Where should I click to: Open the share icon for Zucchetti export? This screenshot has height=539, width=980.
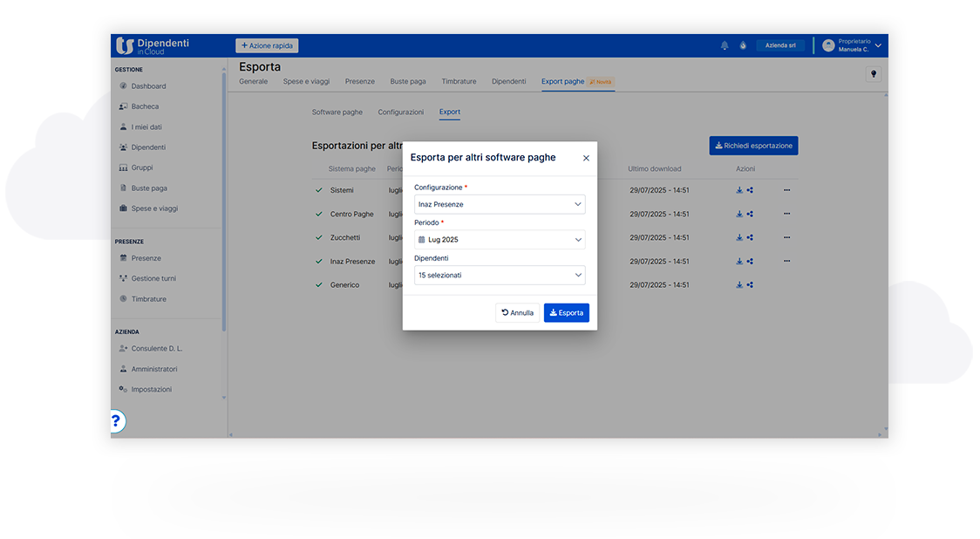point(752,236)
